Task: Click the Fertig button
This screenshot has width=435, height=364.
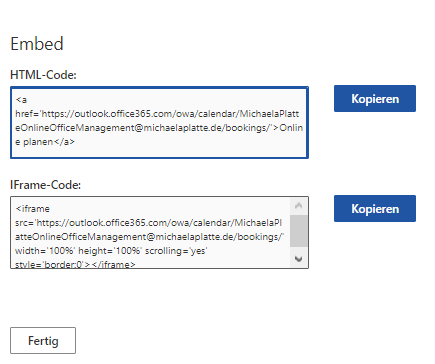Action: tap(43, 340)
